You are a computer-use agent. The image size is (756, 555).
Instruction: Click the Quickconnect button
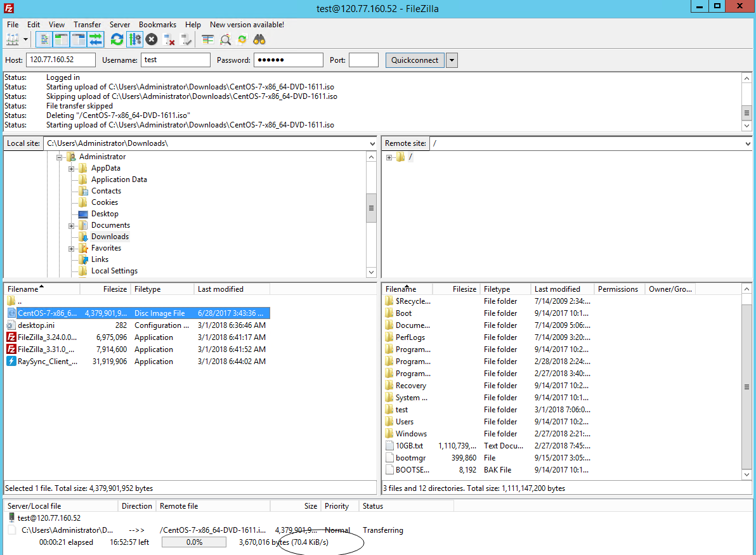pyautogui.click(x=415, y=60)
